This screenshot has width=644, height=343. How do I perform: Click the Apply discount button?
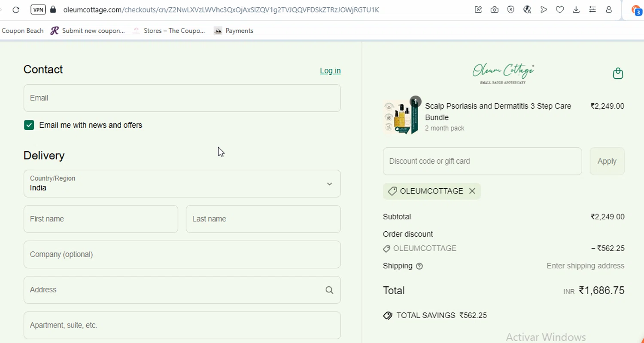[x=607, y=161]
